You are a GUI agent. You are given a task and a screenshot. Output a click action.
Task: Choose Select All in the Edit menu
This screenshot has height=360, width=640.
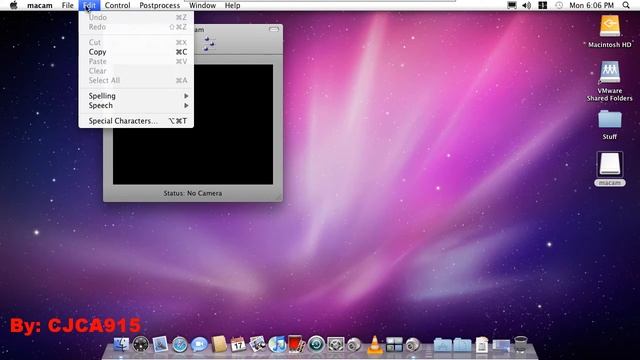[x=136, y=80]
